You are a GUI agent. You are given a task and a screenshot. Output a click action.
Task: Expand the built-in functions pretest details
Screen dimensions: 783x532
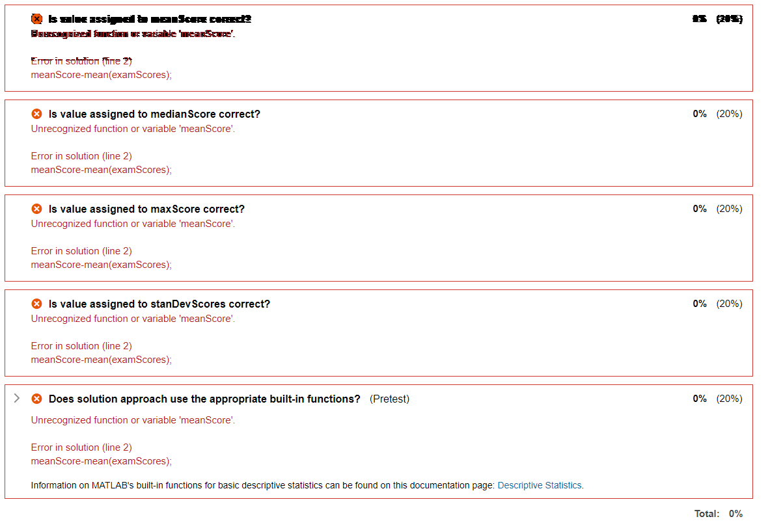pos(17,398)
